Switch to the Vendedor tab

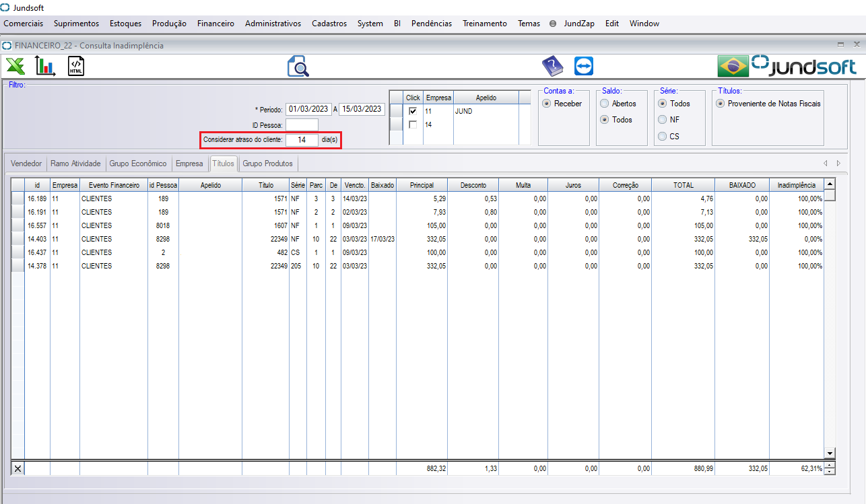26,164
